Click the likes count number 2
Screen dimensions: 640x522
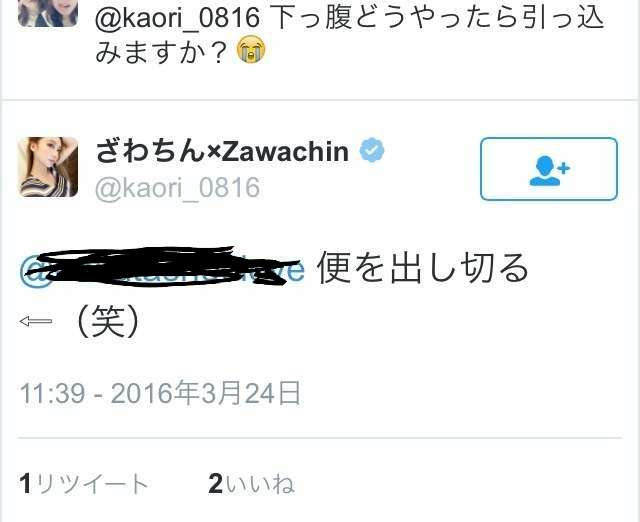[x=216, y=484]
